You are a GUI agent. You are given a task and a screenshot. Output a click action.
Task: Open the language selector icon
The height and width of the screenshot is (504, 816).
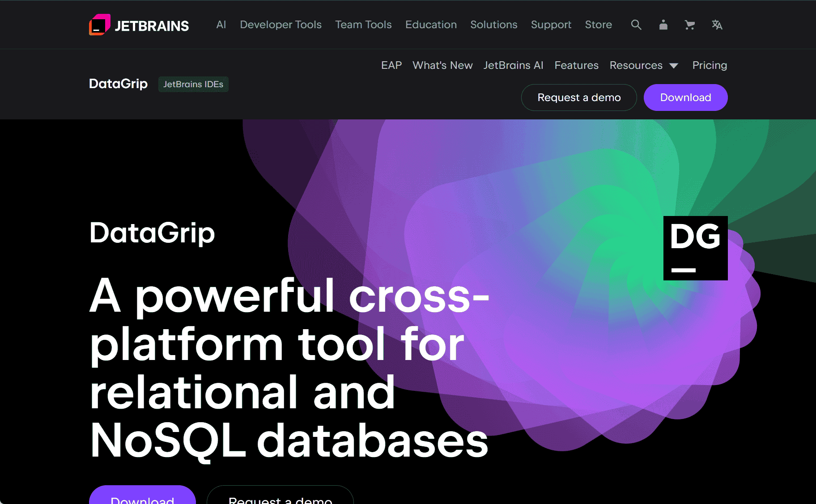tap(717, 25)
